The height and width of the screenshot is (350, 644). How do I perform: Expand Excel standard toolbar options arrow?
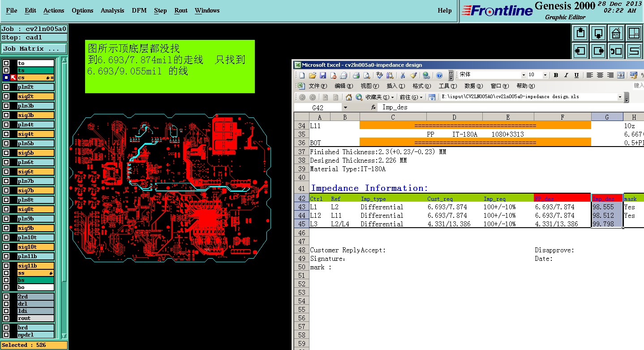tap(451, 75)
